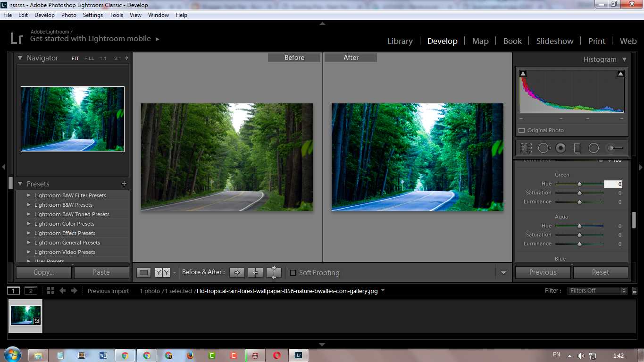Image resolution: width=644 pixels, height=362 pixels.
Task: Click the Copy... button
Action: 44,272
